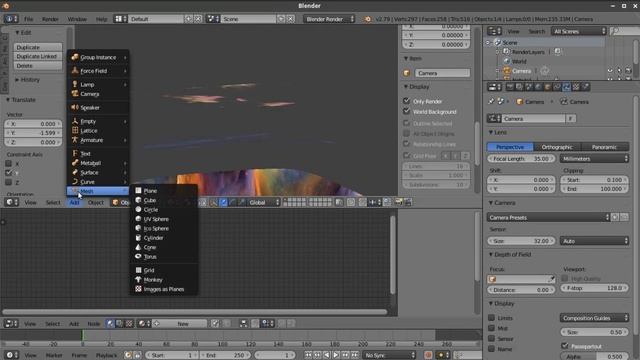The width and height of the screenshot is (640, 360).
Task: Toggle constraint axis Y checkbox
Action: pyautogui.click(x=9, y=173)
